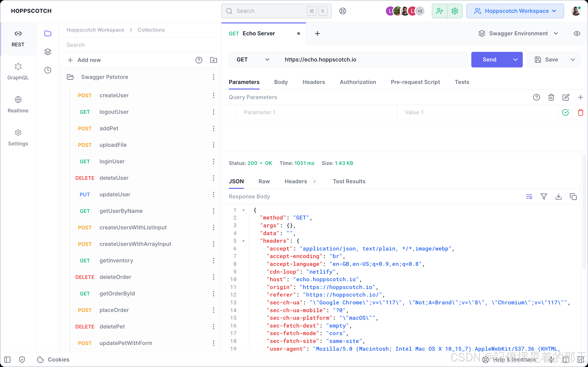Click the Settings gear sidebar icon

[18, 133]
